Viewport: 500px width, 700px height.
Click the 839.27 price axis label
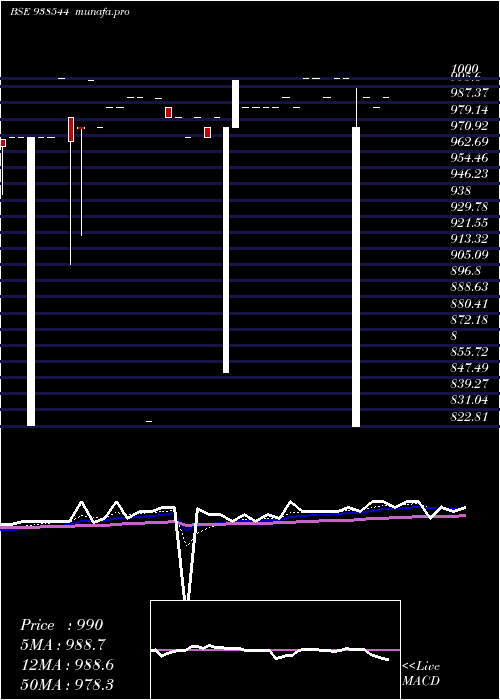point(469,383)
